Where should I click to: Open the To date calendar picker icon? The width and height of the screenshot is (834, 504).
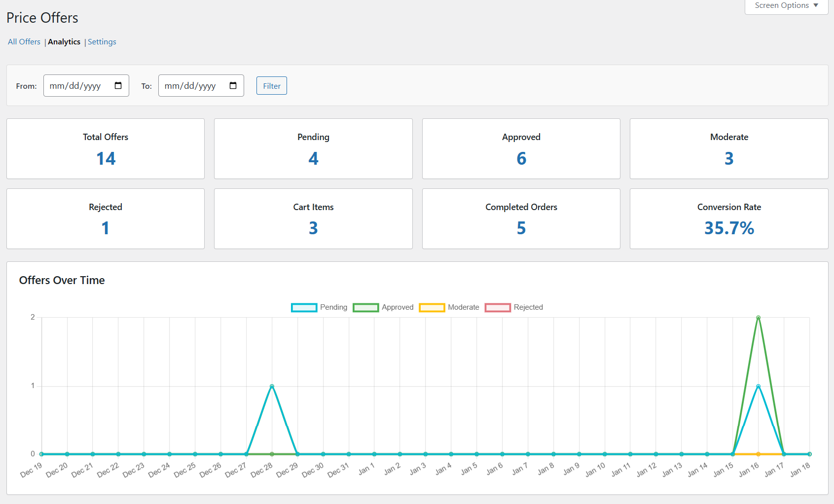(233, 86)
